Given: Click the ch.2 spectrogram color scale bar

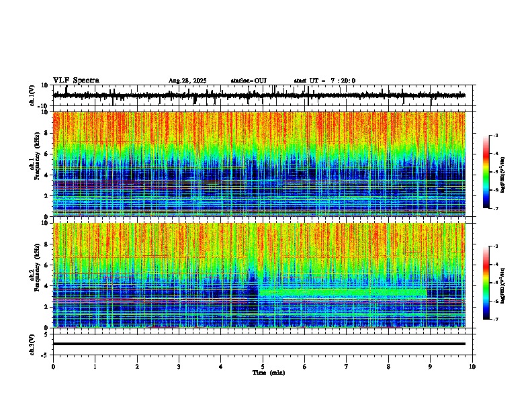Looking at the screenshot, I should tap(486, 283).
